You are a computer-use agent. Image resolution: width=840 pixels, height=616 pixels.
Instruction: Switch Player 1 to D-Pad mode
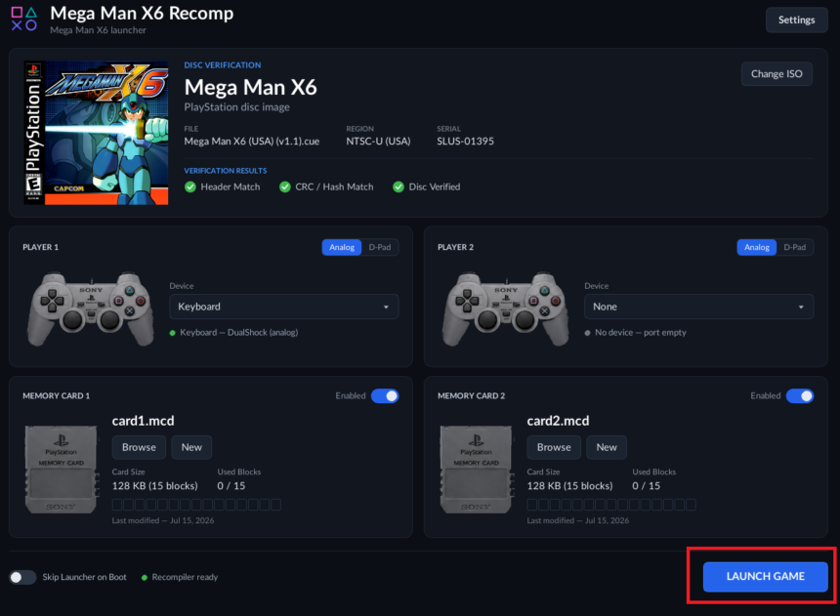[x=380, y=247]
